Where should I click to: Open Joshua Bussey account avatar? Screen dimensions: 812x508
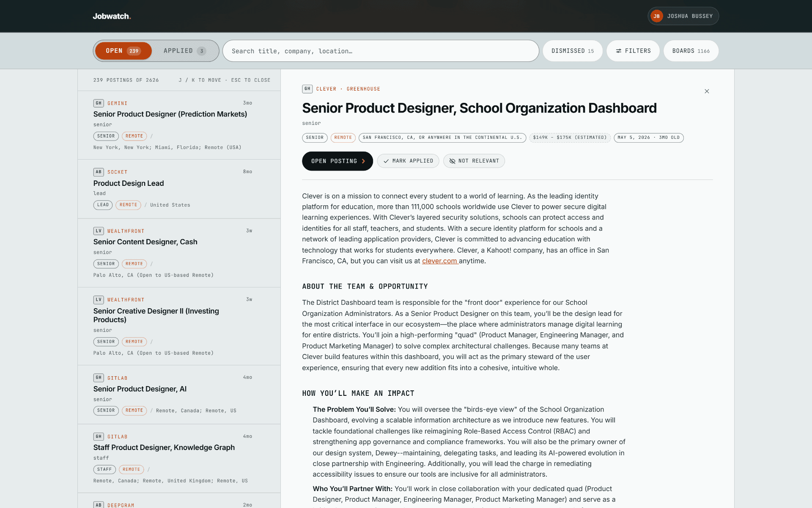click(656, 16)
